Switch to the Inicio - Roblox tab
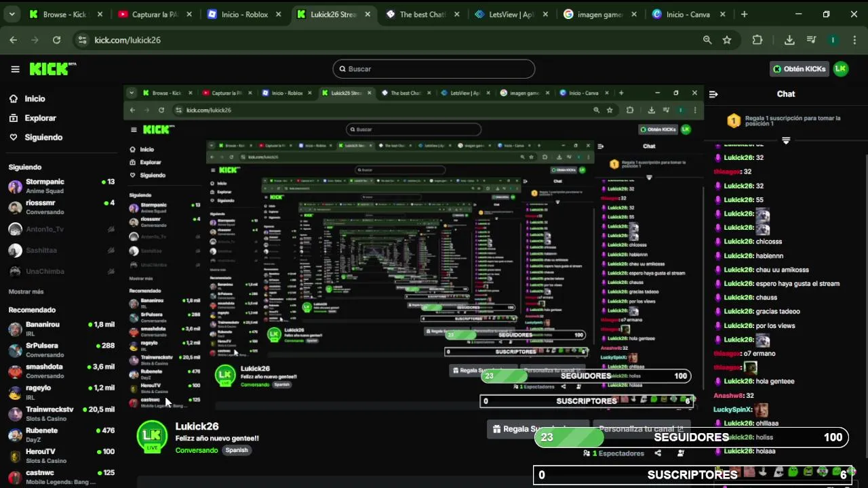Image resolution: width=868 pixels, height=488 pixels. click(245, 14)
